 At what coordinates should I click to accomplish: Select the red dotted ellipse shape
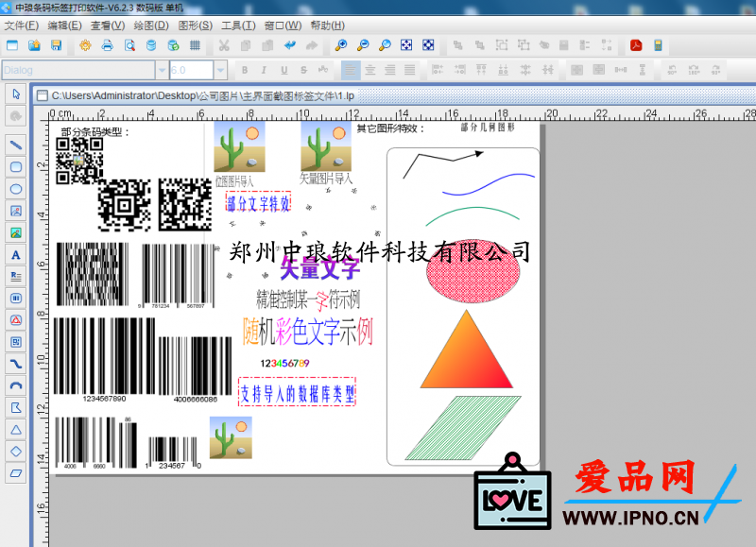coord(473,272)
